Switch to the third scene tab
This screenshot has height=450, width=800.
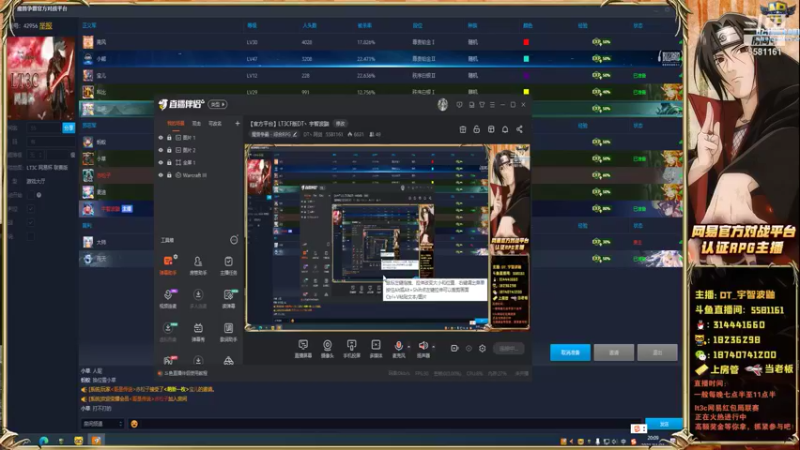coord(215,123)
